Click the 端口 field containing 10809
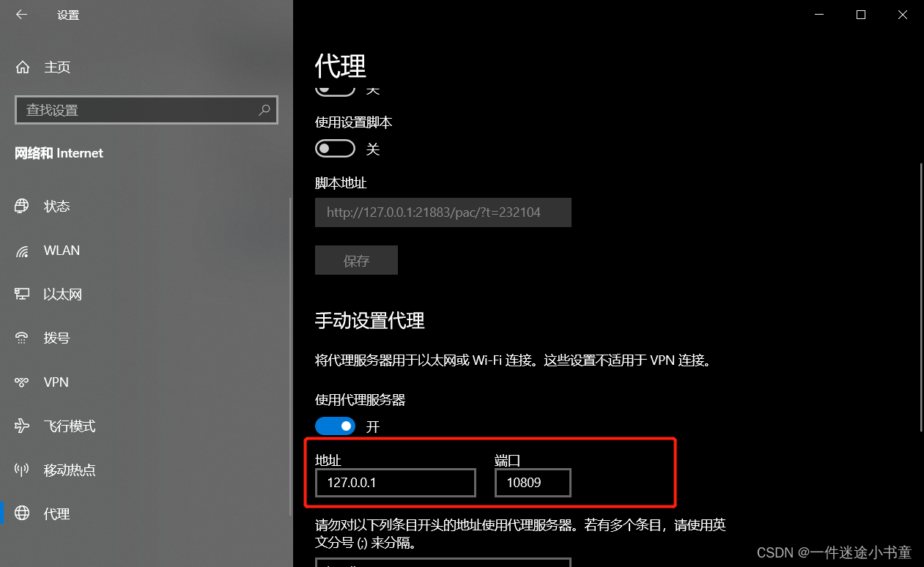Viewport: 924px width, 567px height. coord(533,483)
